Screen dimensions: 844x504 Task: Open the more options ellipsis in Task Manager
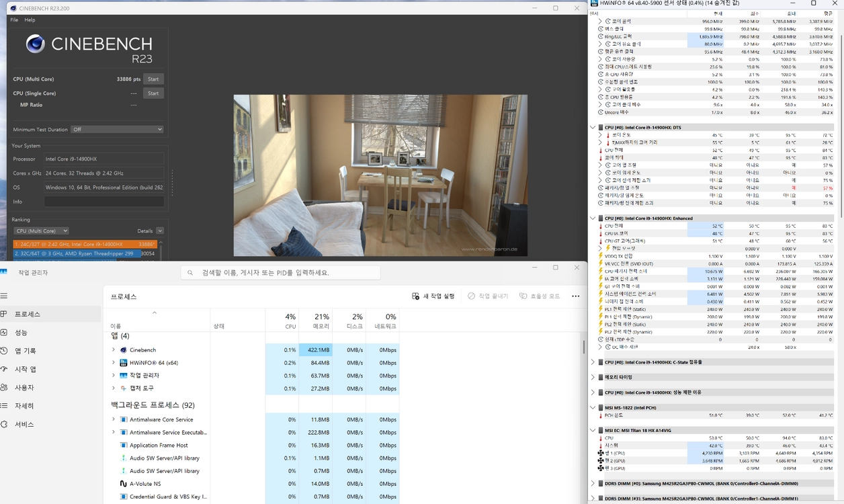[575, 296]
